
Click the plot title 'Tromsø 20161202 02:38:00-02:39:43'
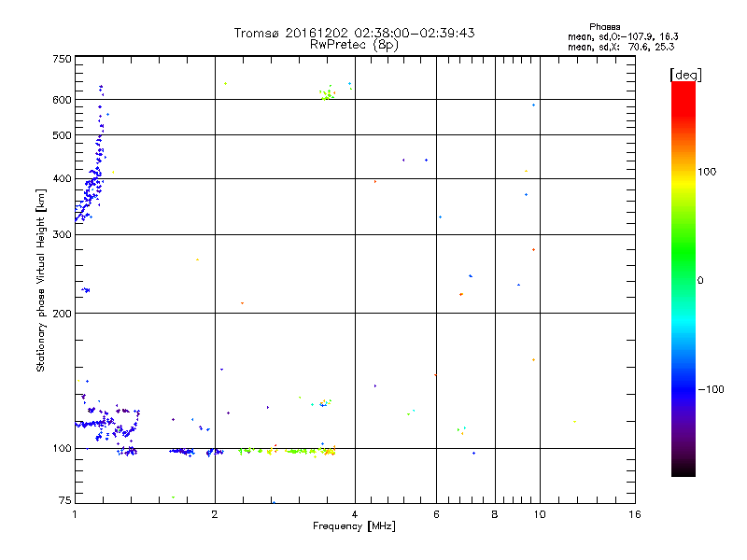(354, 33)
